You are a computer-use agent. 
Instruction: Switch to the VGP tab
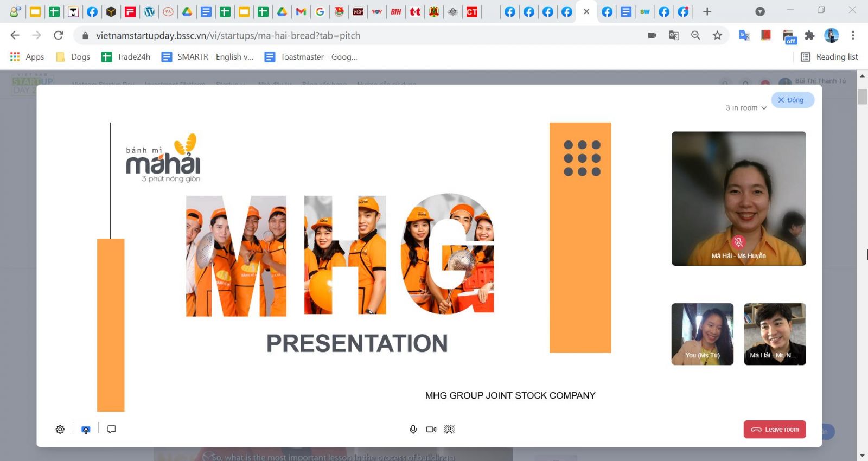tap(358, 11)
